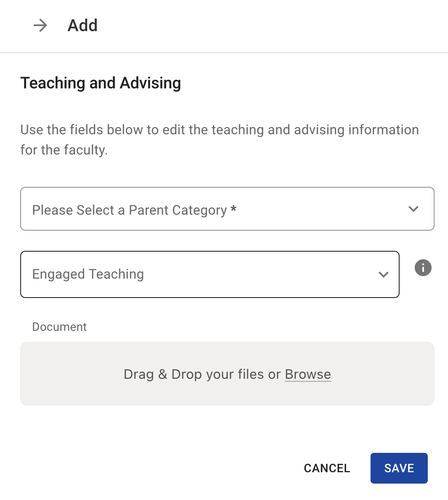Expand the Engaged Teaching chevron arrow

pyautogui.click(x=383, y=274)
